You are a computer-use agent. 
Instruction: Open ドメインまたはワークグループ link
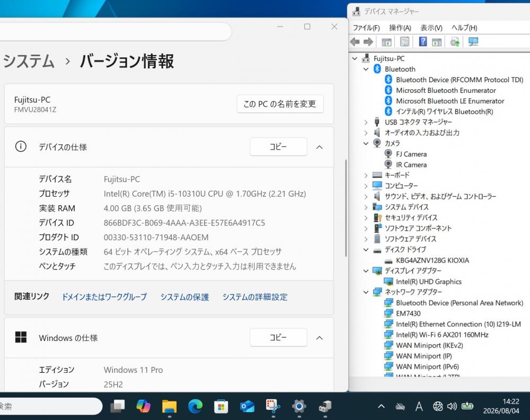coord(104,297)
